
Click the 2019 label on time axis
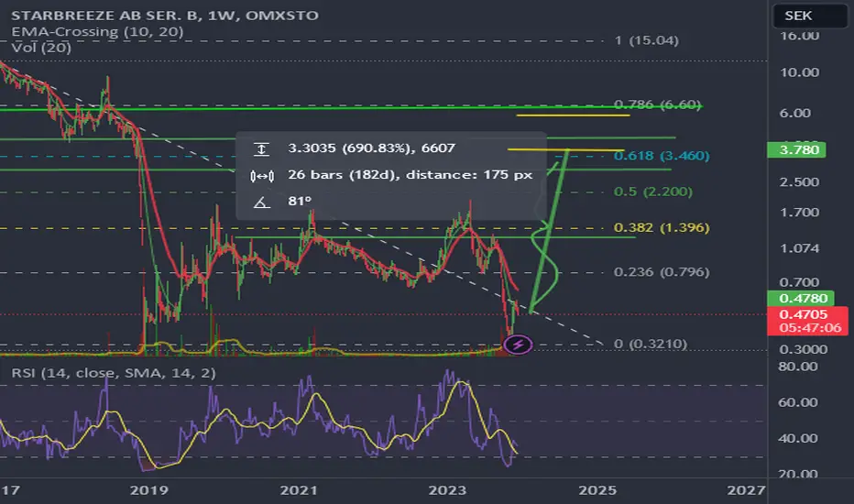click(x=148, y=490)
